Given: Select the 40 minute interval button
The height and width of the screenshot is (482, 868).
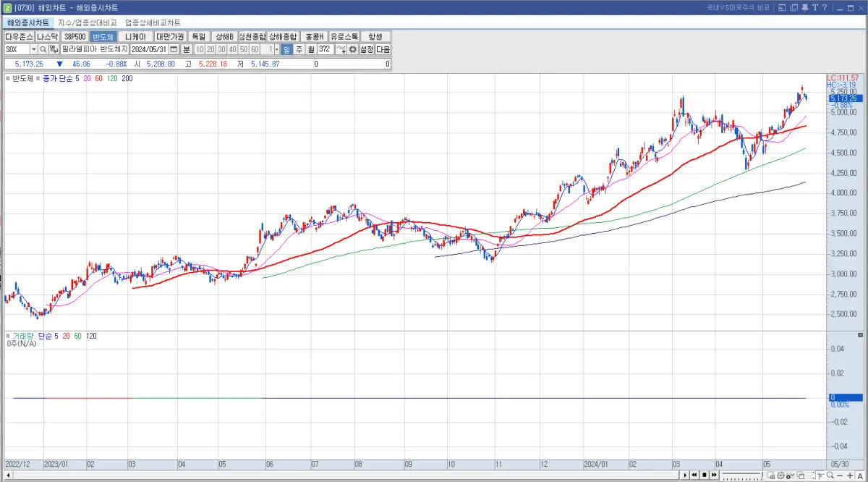Looking at the screenshot, I should (232, 49).
